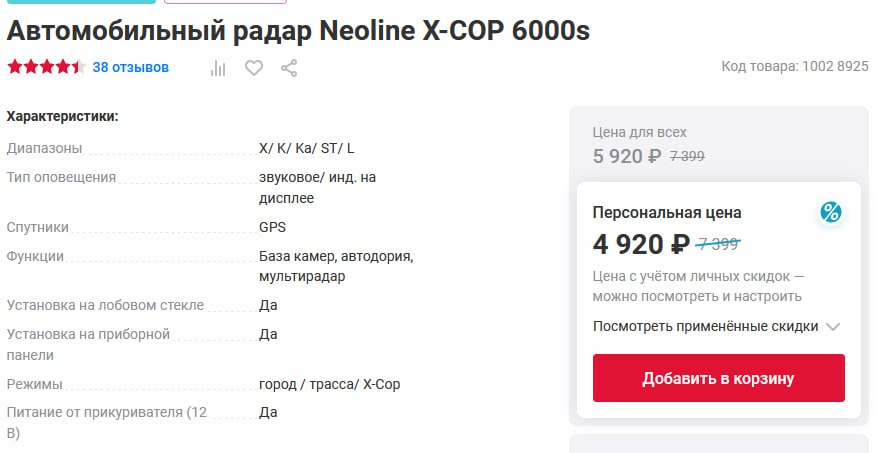Click the "Установка на лобовом стекле" label
The height and width of the screenshot is (453, 882).
[x=105, y=305]
